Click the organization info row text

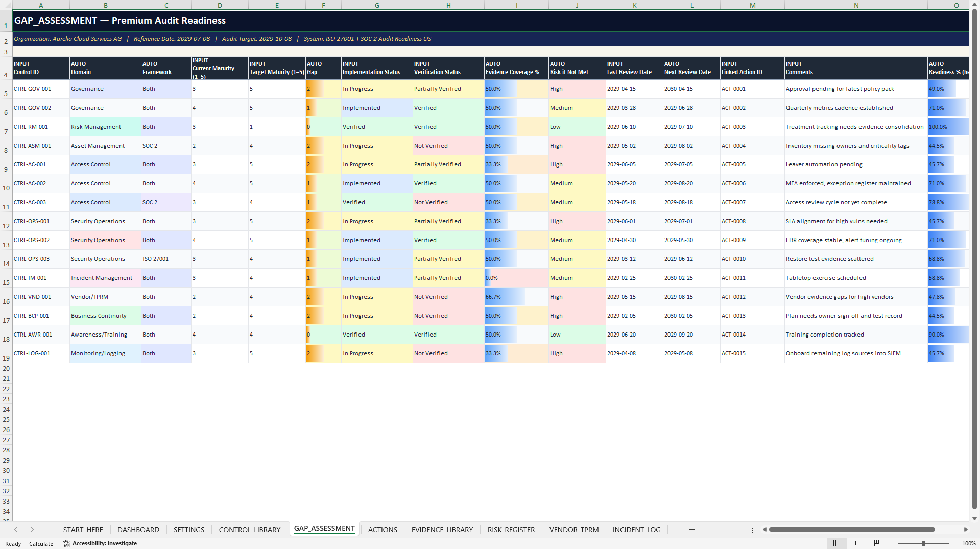(x=222, y=39)
